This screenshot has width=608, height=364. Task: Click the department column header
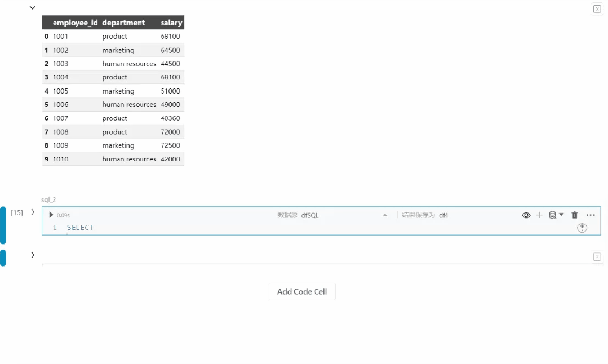(x=123, y=23)
